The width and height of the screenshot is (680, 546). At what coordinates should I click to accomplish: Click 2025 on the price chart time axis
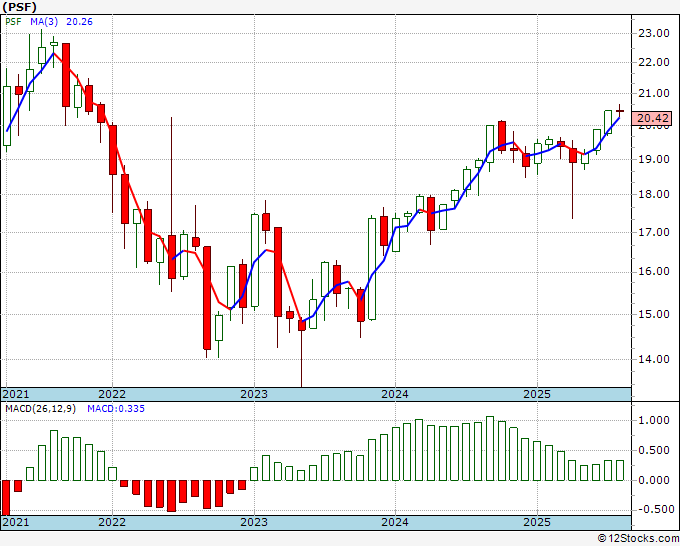(x=537, y=394)
